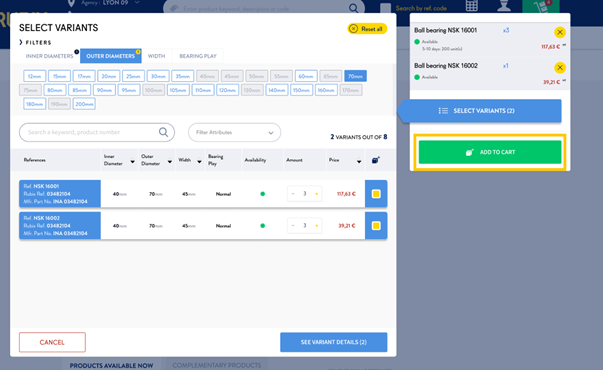Remove Ball bearing NSK 16002 from list

(560, 68)
